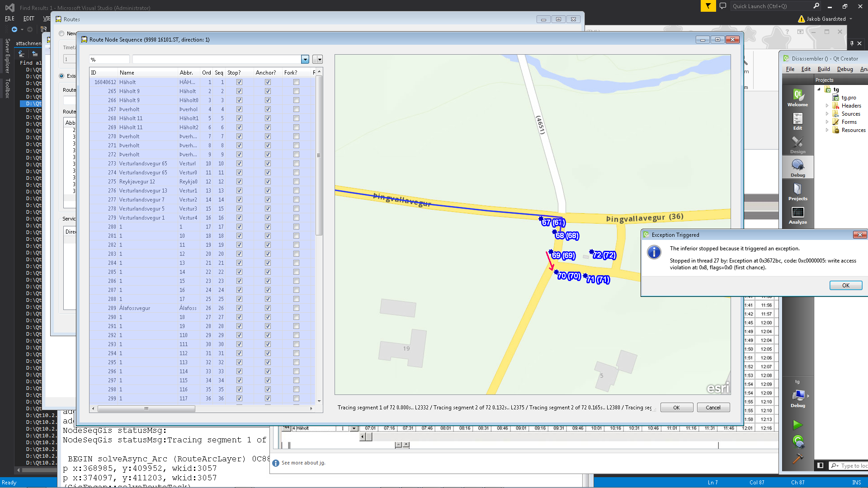Open the Jakob Gaardsted account dropdown
868x488 pixels.
point(851,19)
